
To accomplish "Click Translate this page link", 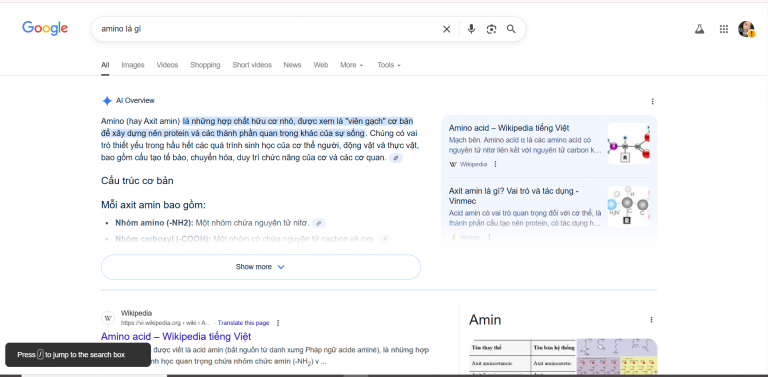I will tap(243, 323).
